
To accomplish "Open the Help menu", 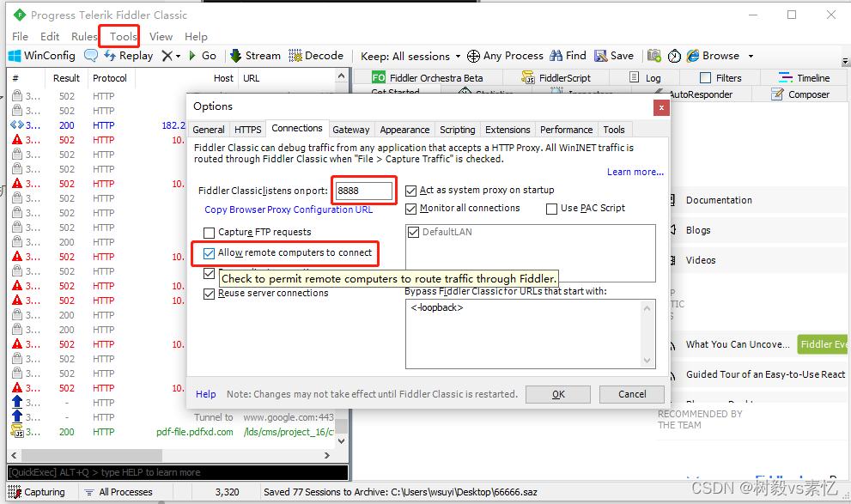I will [x=196, y=36].
